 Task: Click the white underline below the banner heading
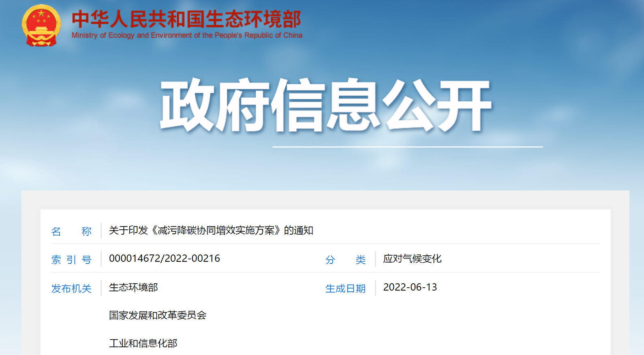[407, 147]
